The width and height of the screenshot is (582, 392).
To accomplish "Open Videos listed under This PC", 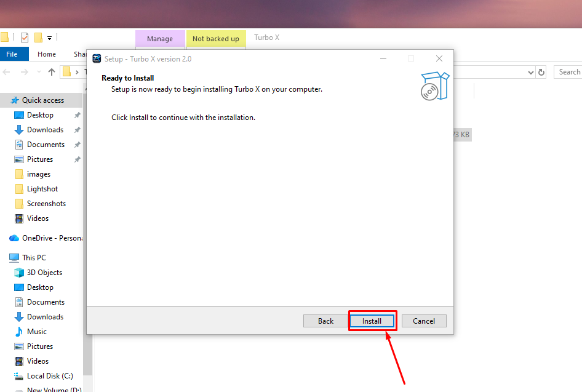I will [x=38, y=362].
